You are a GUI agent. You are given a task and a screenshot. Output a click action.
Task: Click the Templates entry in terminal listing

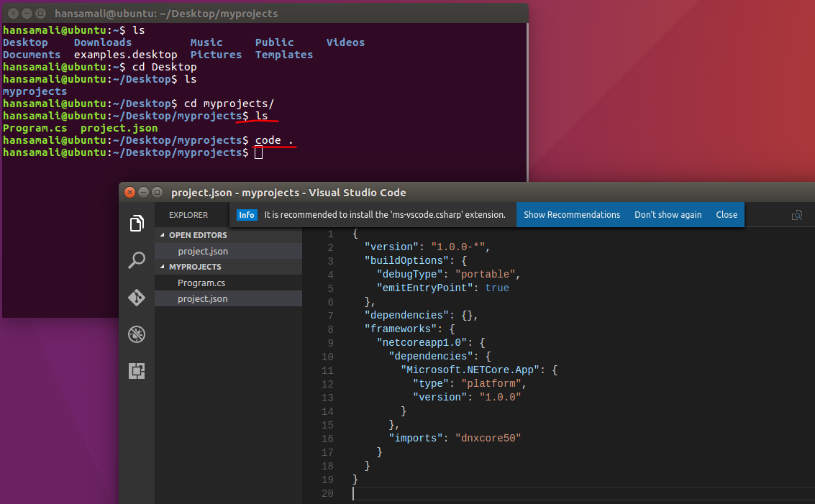284,55
